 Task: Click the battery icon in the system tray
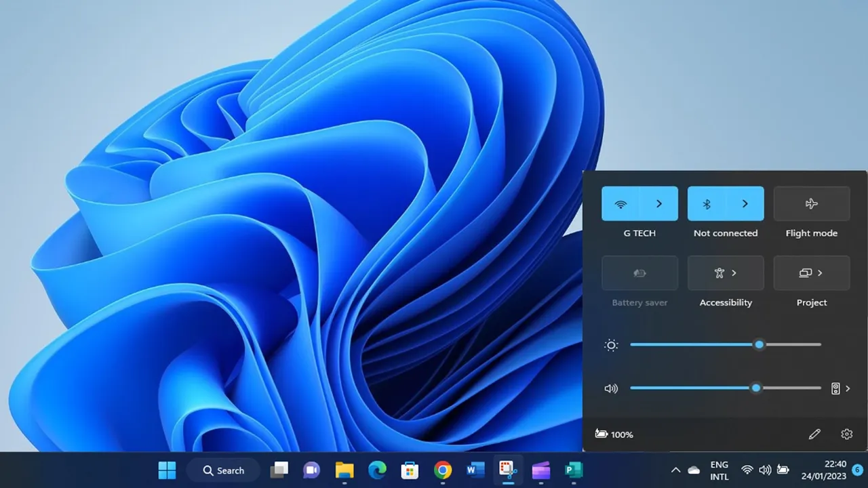[x=783, y=470]
